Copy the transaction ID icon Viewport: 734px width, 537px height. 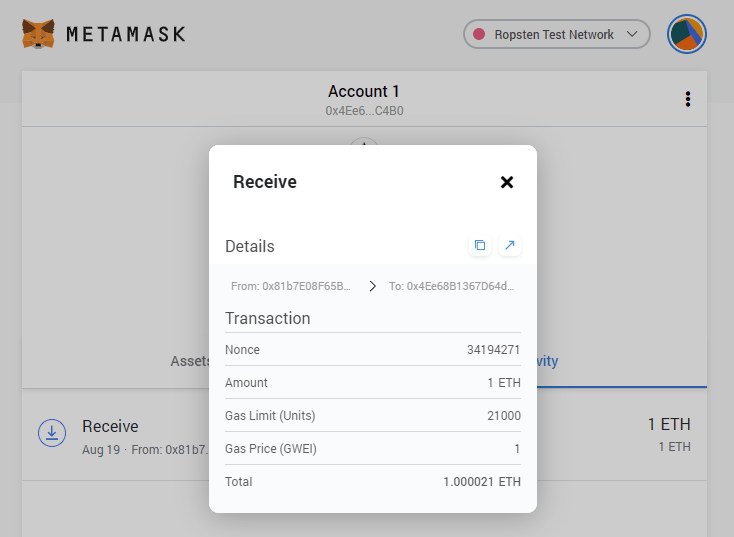coord(480,245)
